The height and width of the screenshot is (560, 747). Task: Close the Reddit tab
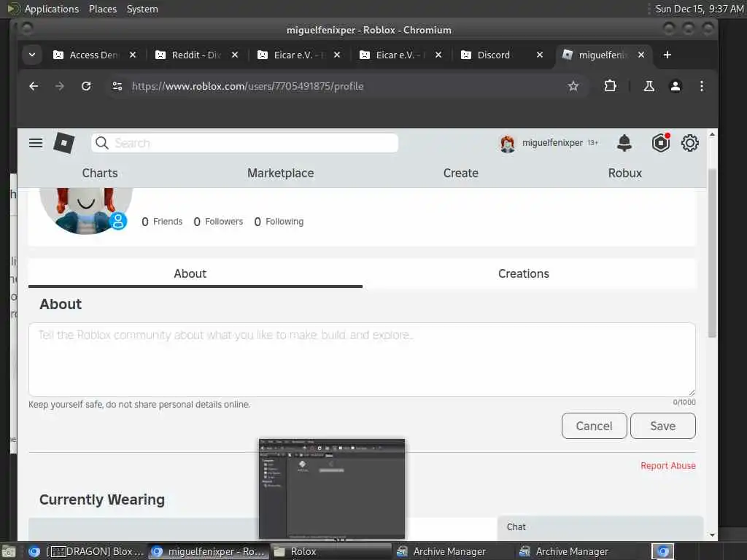point(235,55)
